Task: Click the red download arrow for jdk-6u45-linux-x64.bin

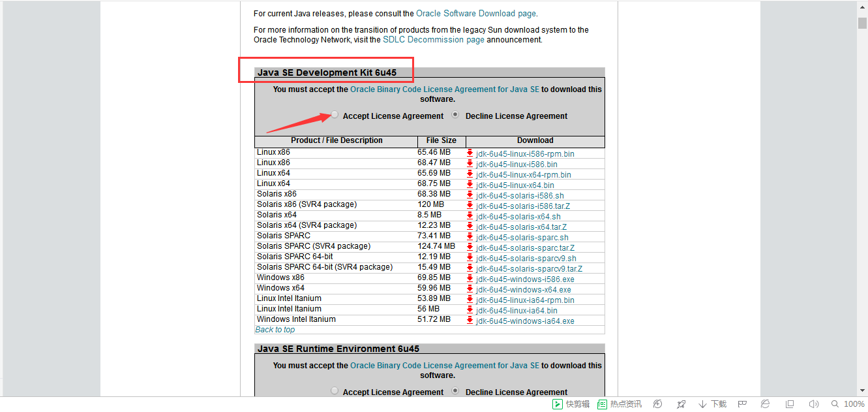Action: point(470,184)
